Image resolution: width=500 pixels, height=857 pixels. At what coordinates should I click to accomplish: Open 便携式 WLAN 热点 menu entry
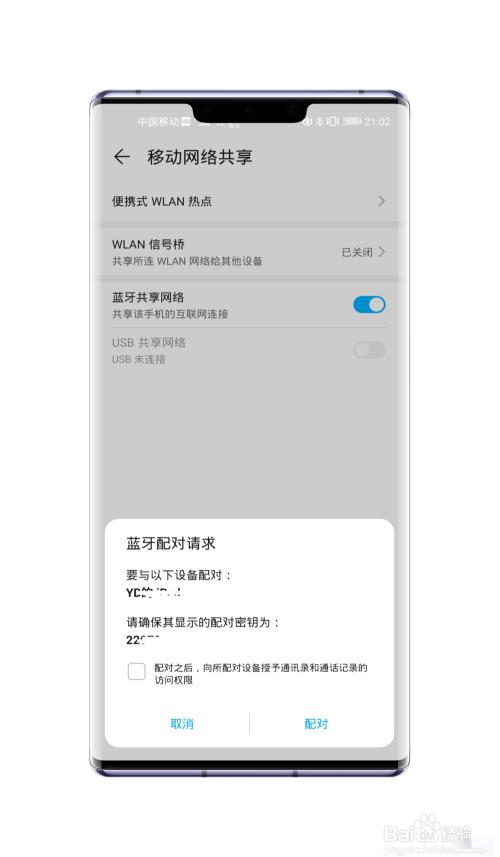[249, 201]
